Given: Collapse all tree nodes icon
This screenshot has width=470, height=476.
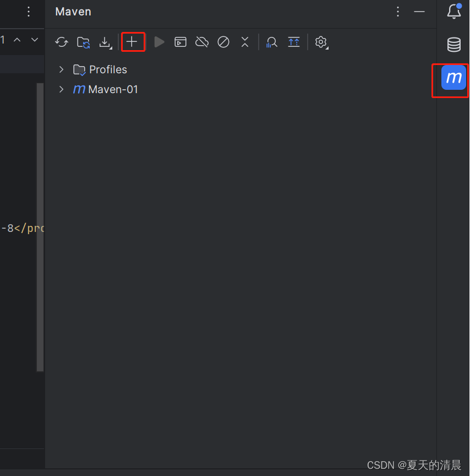Looking at the screenshot, I should [x=245, y=42].
